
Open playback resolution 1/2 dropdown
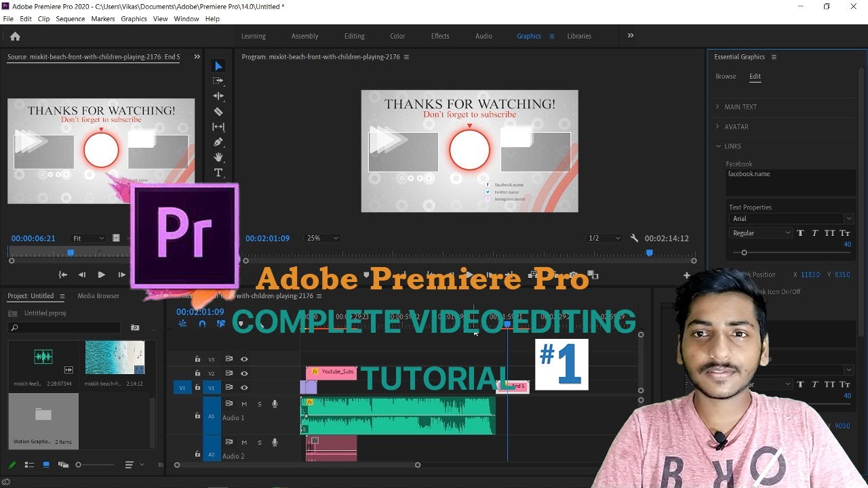(604, 238)
